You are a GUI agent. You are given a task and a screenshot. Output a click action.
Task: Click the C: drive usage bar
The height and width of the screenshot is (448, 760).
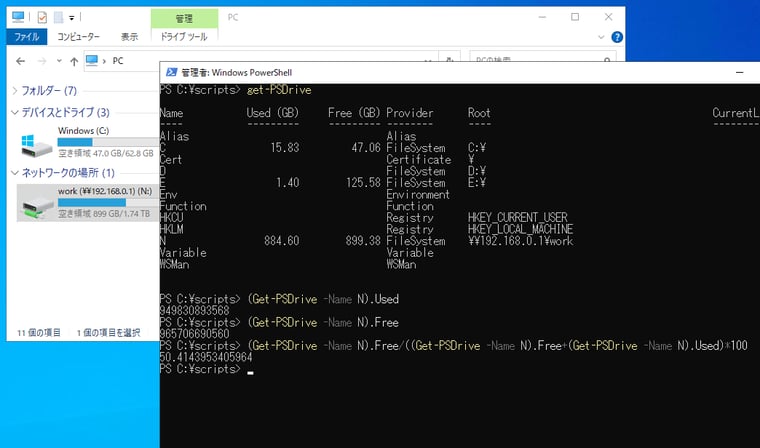108,142
